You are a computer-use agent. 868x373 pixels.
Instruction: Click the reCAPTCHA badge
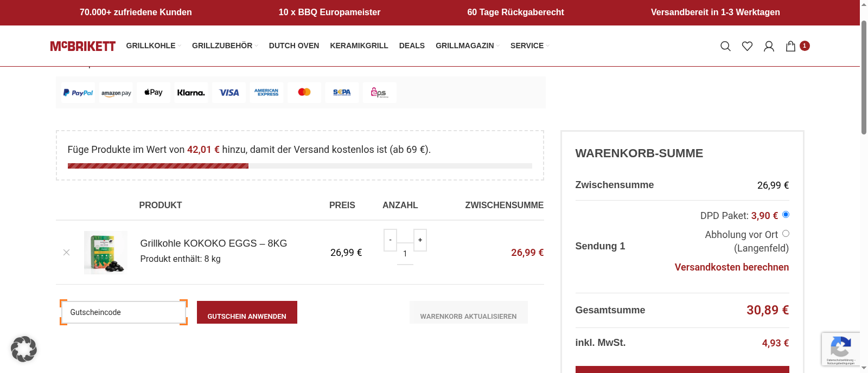[x=840, y=349]
